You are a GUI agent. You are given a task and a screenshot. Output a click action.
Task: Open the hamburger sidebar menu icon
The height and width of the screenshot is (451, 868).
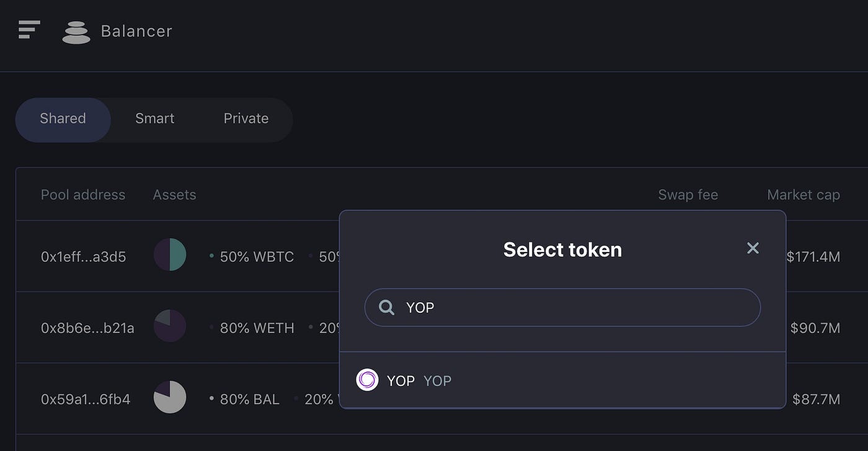[29, 30]
